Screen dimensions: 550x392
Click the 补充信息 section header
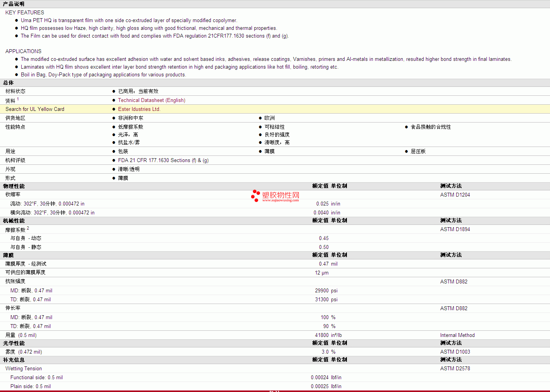(x=14, y=360)
